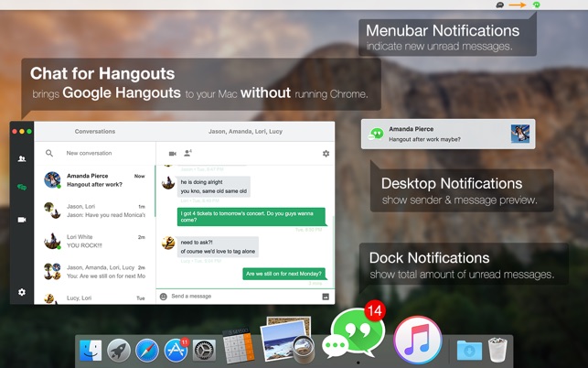Image resolution: width=588 pixels, height=368 pixels.
Task: Click the attach image icon
Action: 326,297
